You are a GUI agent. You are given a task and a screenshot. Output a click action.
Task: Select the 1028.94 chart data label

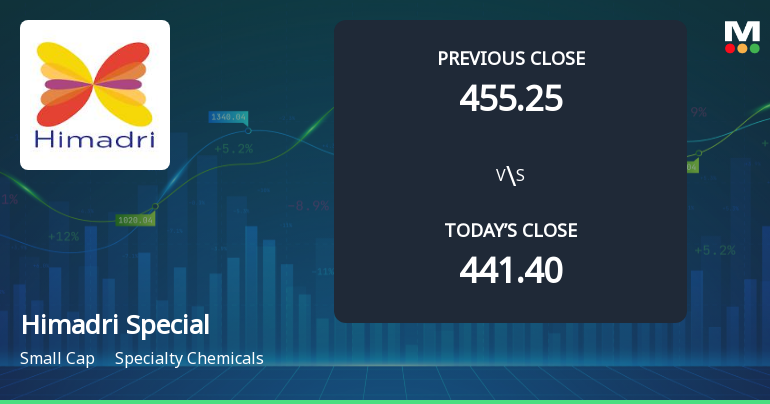pyautogui.click(x=135, y=219)
